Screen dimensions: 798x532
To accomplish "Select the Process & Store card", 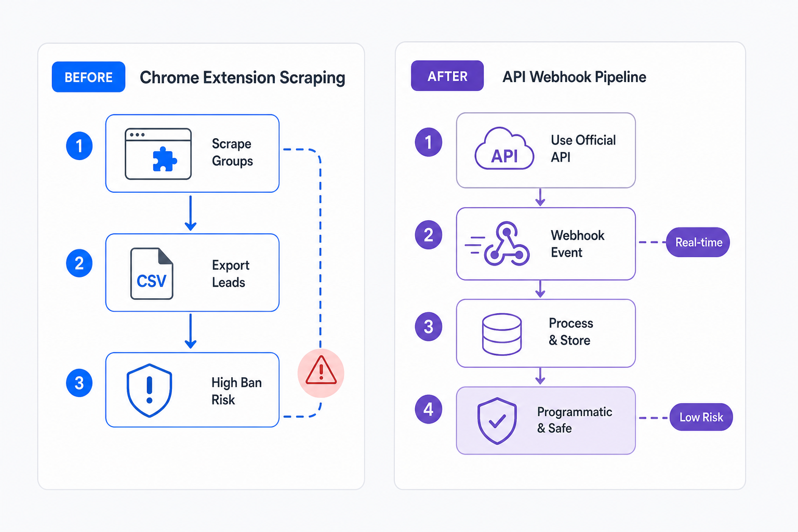I will point(546,334).
